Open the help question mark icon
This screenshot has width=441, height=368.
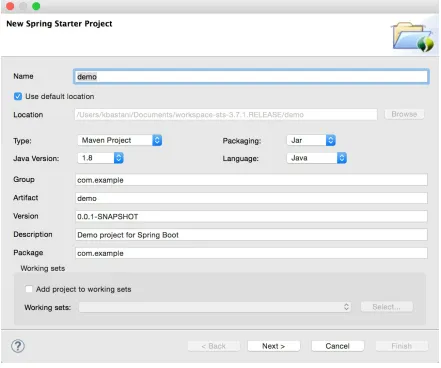click(18, 346)
